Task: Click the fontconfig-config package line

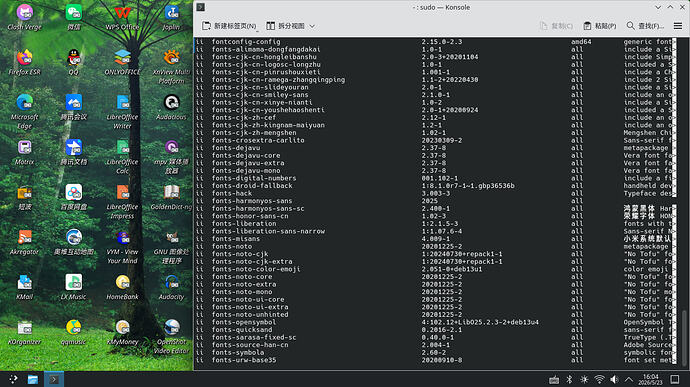Action: click(x=246, y=42)
